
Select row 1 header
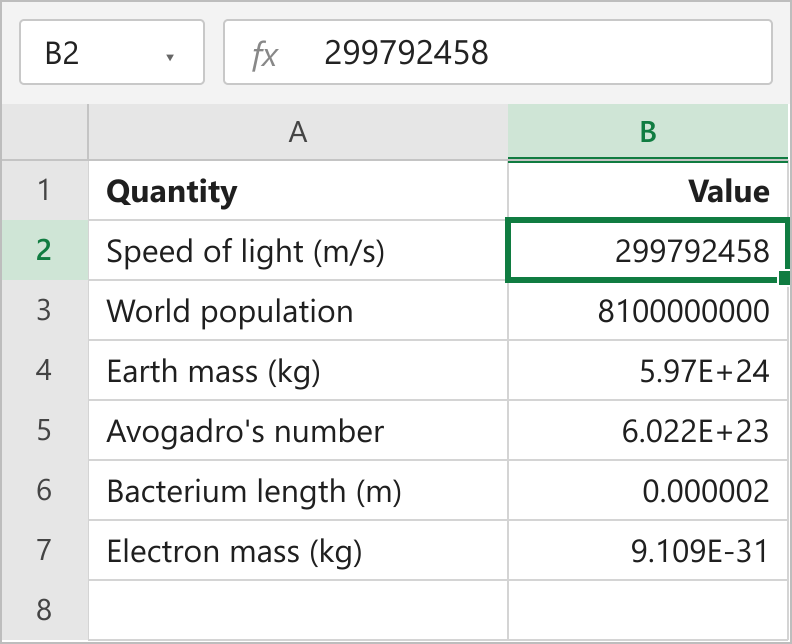tap(44, 190)
